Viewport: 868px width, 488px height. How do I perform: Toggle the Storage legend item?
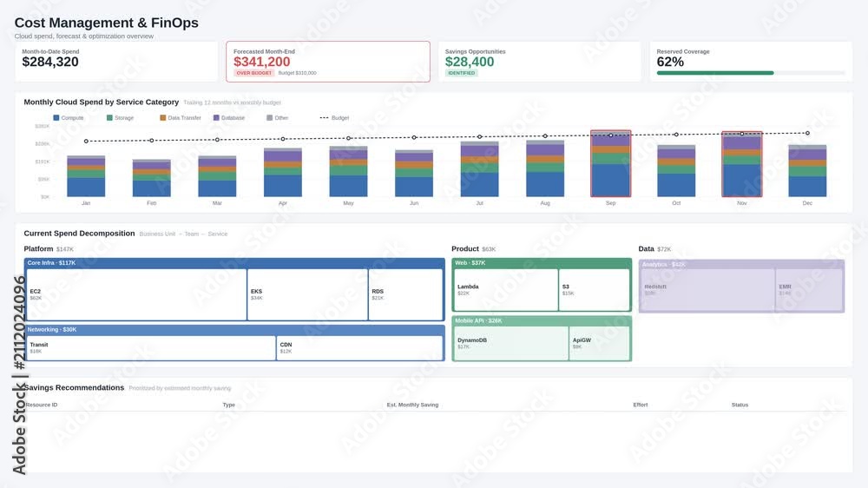tap(120, 118)
